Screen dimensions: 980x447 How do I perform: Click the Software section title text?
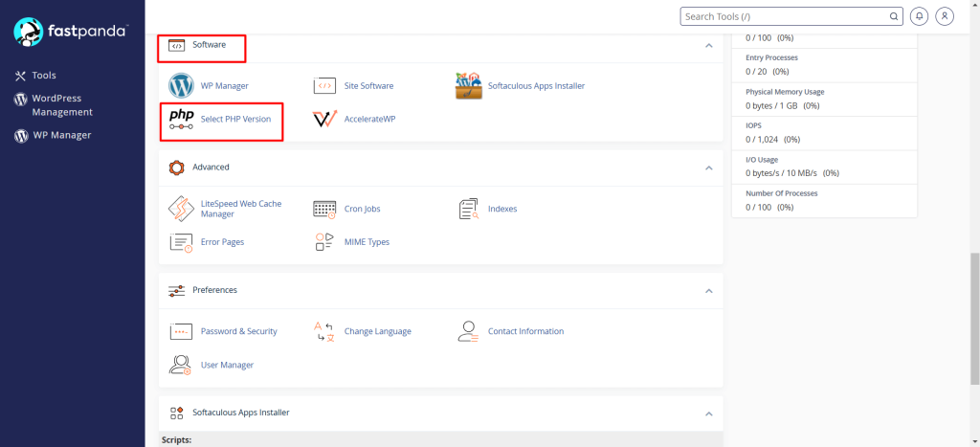[210, 45]
